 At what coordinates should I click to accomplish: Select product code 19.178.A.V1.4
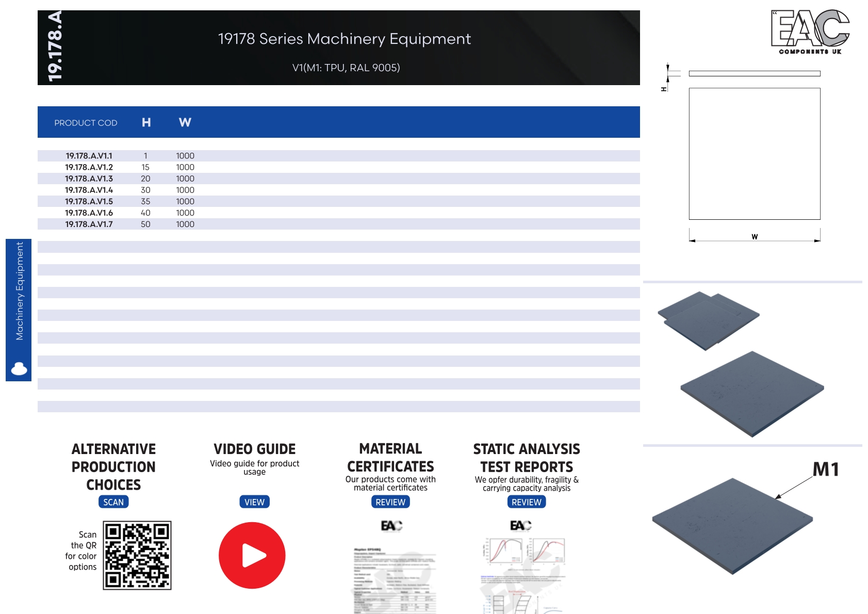click(89, 190)
